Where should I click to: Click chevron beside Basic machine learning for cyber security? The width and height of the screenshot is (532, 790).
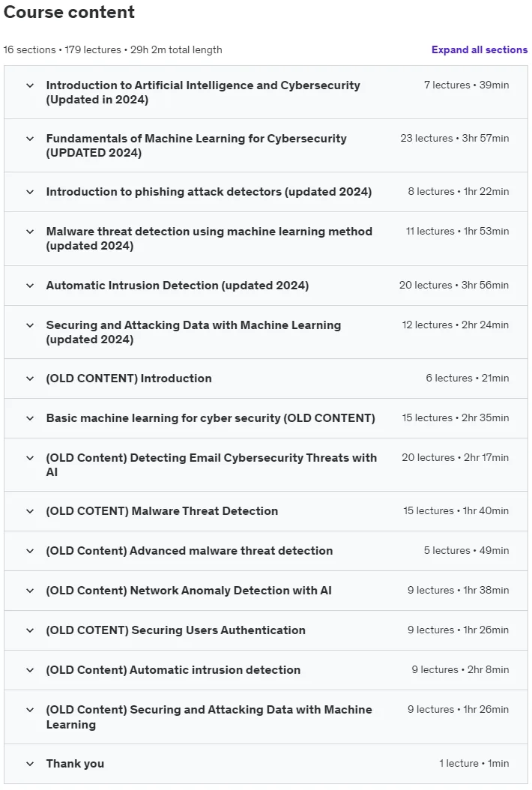coord(30,419)
